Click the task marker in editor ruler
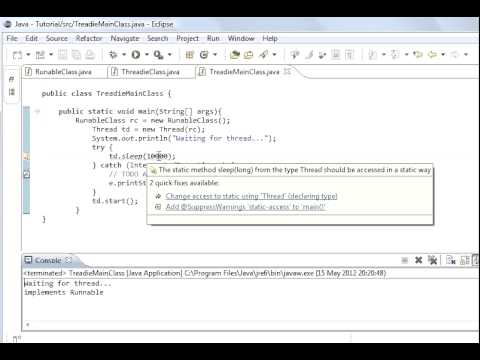 (27, 174)
